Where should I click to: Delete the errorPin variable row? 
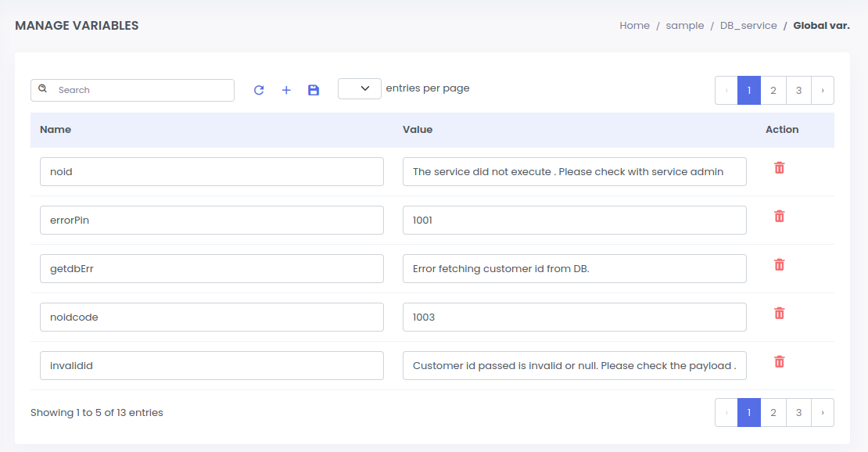click(779, 217)
